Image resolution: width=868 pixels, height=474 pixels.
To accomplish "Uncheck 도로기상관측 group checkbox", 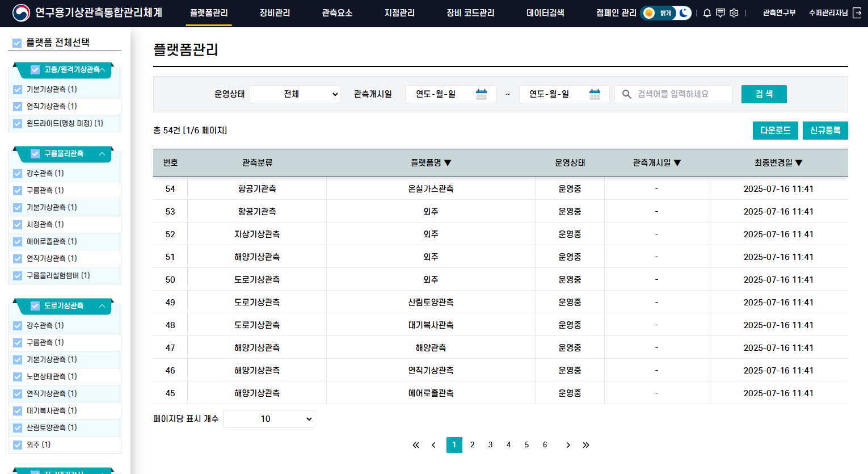I will pos(35,306).
